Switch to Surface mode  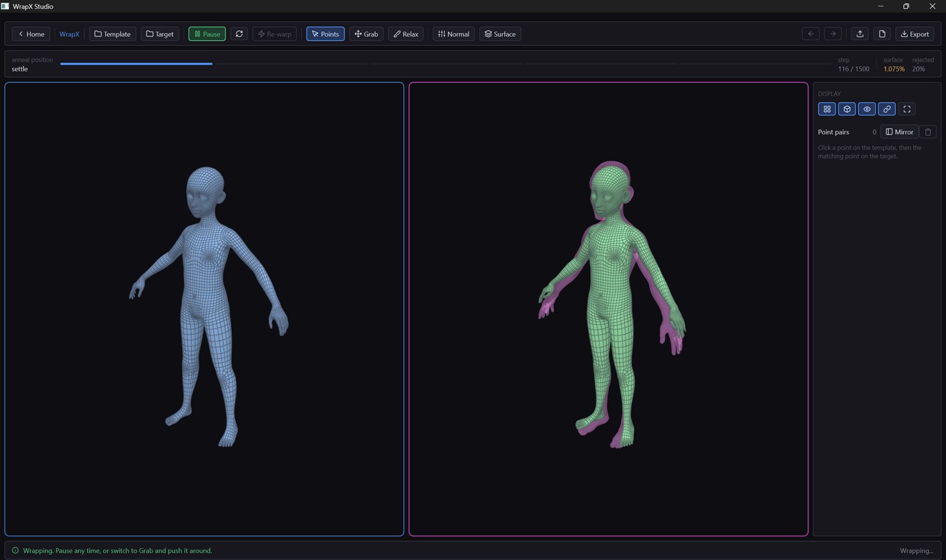[x=500, y=33]
